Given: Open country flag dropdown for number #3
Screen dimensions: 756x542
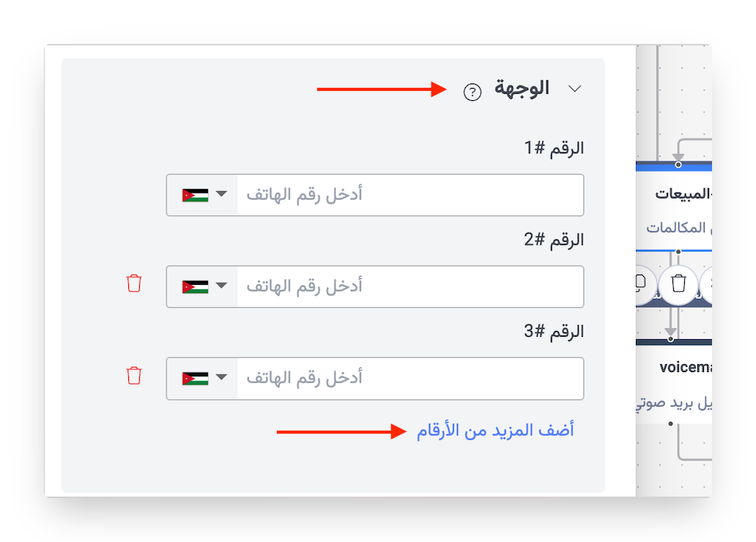Looking at the screenshot, I should pos(221,378).
